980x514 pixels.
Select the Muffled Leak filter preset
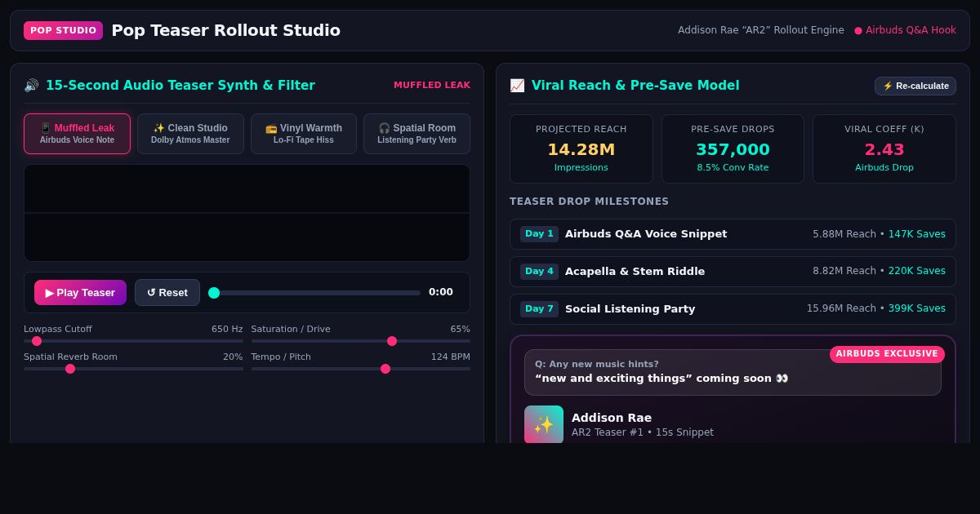[x=77, y=134]
